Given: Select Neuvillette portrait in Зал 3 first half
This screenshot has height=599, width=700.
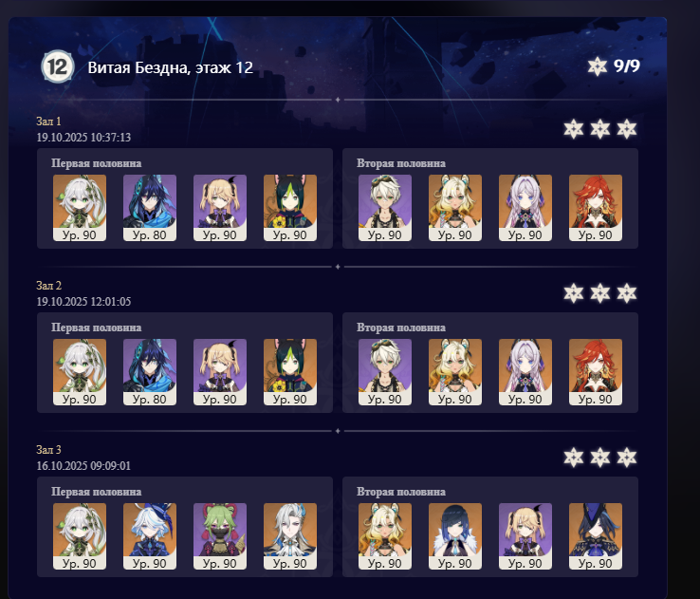Looking at the screenshot, I should (x=290, y=536).
